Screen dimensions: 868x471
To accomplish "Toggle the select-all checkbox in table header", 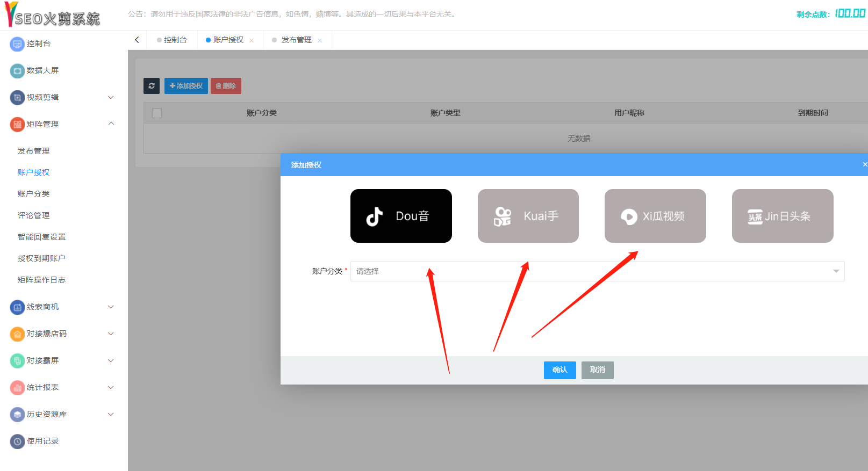I will (x=157, y=113).
